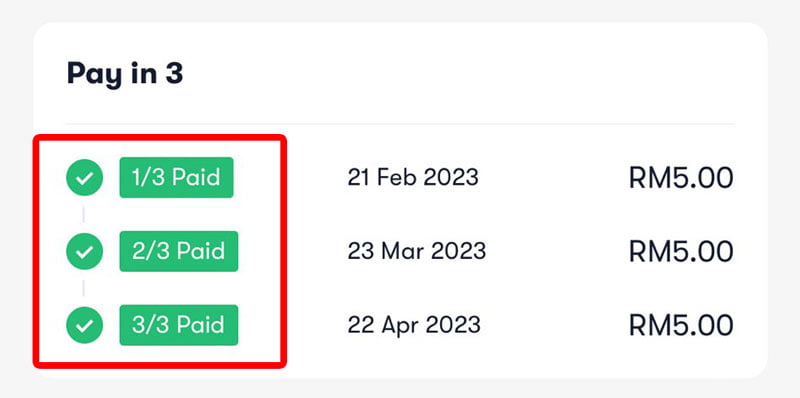Viewport: 800px width, 398px height.
Task: Click RM5.00 amount for February installment
Action: (681, 178)
